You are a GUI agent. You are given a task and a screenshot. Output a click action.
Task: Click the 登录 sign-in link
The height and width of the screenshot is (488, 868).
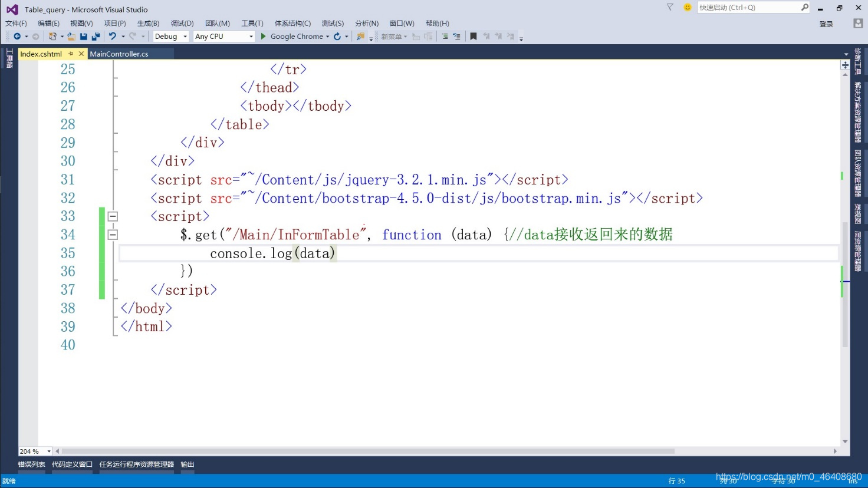click(x=826, y=24)
